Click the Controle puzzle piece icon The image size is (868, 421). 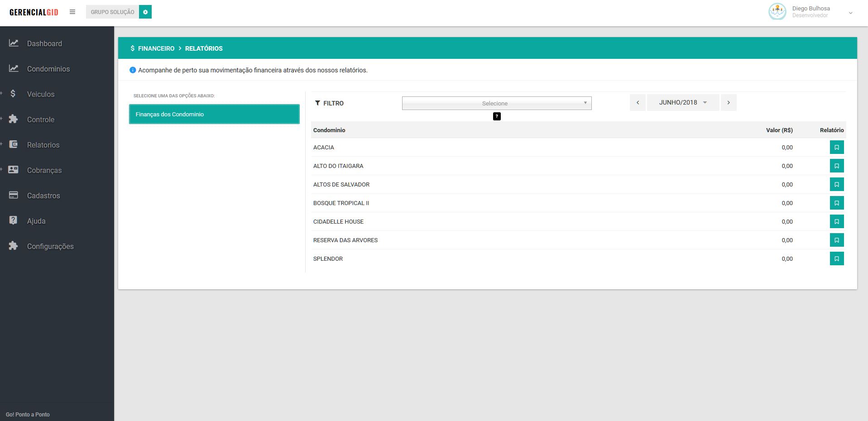pos(14,119)
